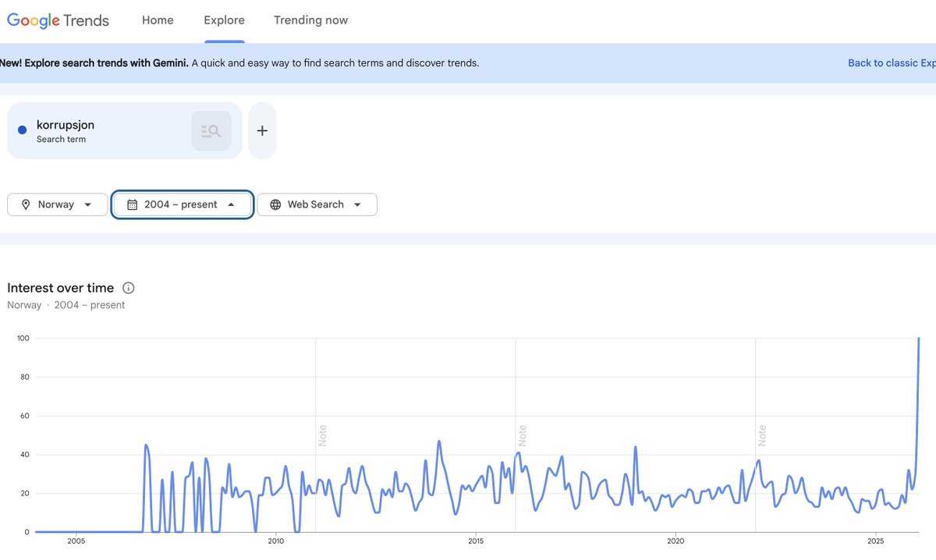Viewport: 936px width, 560px height.
Task: Click the 20 y-axis label
Action: (x=25, y=494)
